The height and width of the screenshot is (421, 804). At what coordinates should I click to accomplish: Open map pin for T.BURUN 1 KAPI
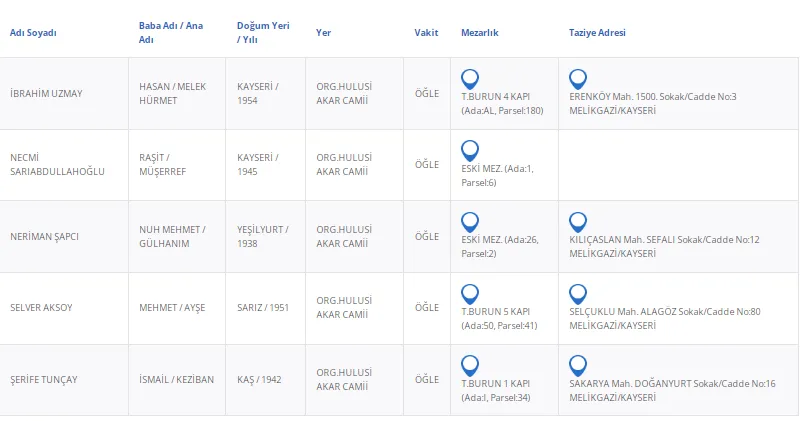[470, 364]
